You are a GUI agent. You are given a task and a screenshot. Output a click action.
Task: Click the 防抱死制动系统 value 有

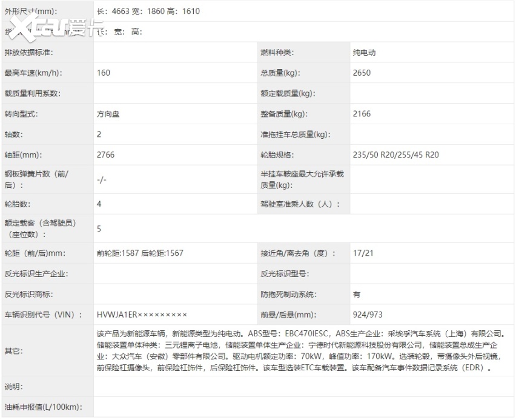[357, 295]
